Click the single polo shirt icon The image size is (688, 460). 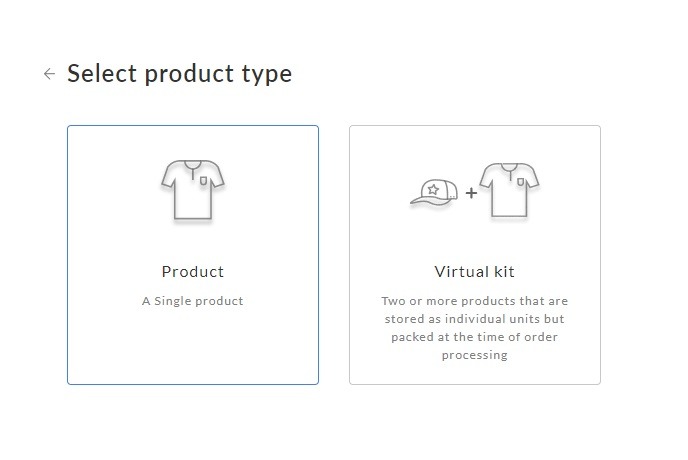point(193,190)
